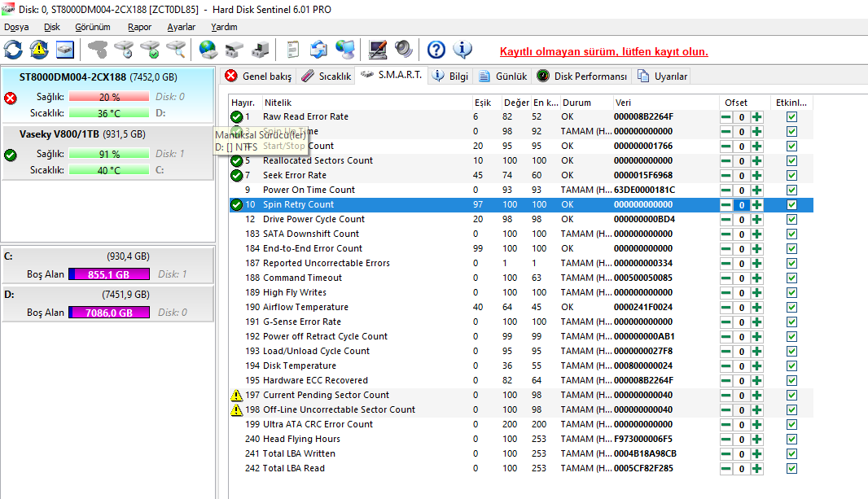Image resolution: width=868 pixels, height=499 pixels.
Task: Open the monitor with screwdriver configuration icon
Action: [378, 50]
